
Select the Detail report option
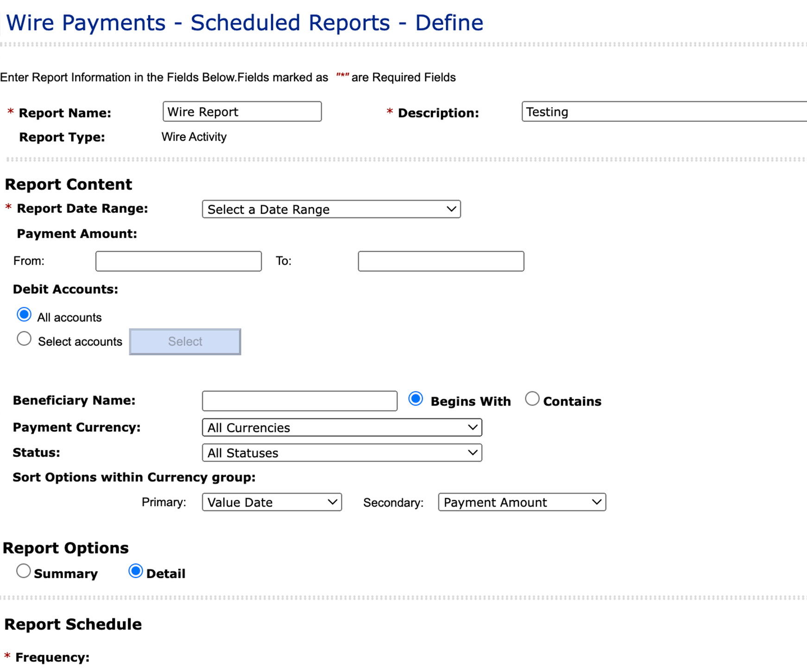[135, 571]
